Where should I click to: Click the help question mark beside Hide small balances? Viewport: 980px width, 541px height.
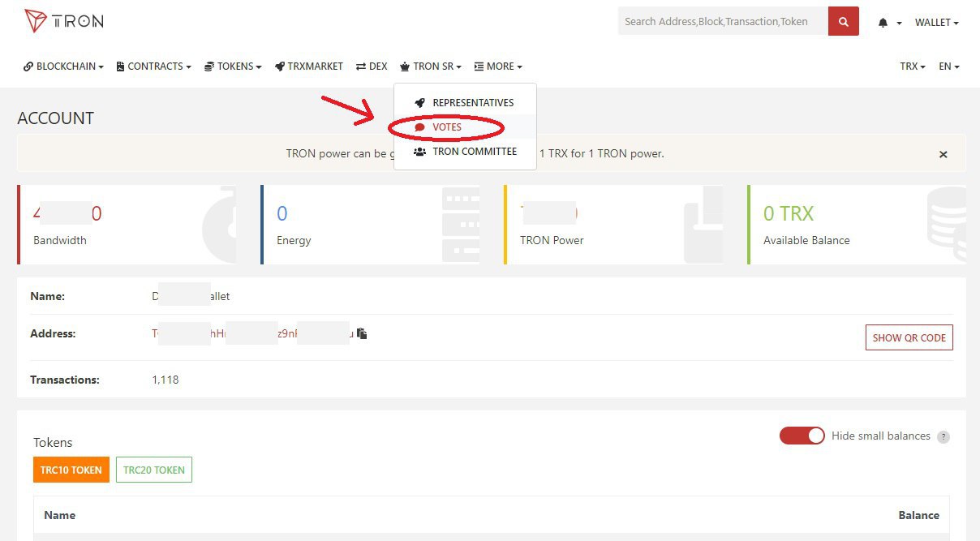coord(943,436)
